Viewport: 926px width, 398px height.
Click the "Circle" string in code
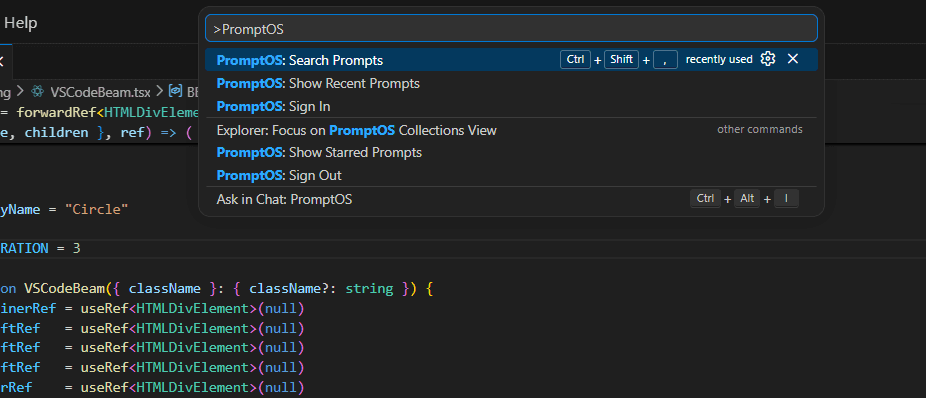[x=97, y=209]
